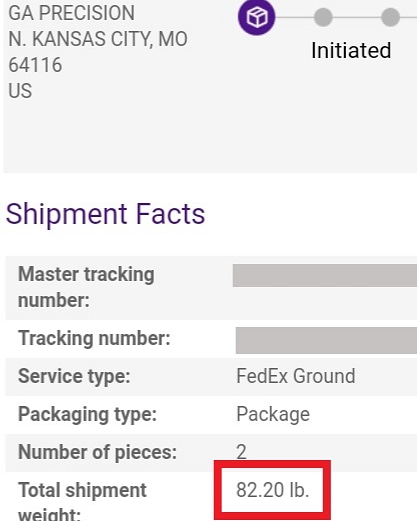Click the FedEx Ground value

(296, 376)
